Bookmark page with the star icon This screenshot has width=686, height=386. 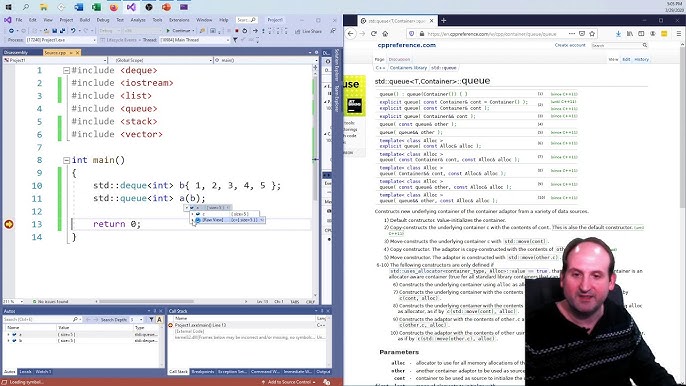pyautogui.click(x=592, y=34)
